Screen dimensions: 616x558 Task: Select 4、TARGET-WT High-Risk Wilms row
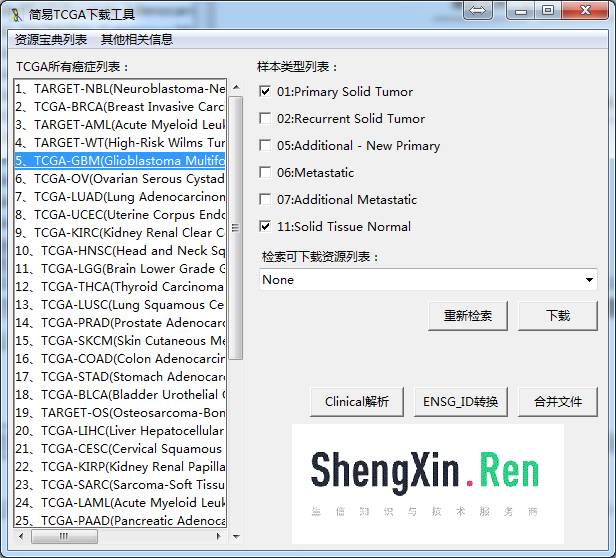(120, 143)
